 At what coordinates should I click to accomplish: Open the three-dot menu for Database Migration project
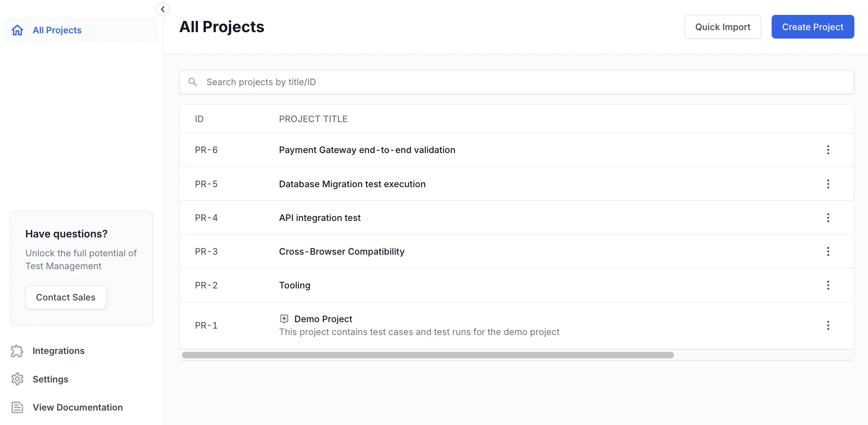pos(828,184)
